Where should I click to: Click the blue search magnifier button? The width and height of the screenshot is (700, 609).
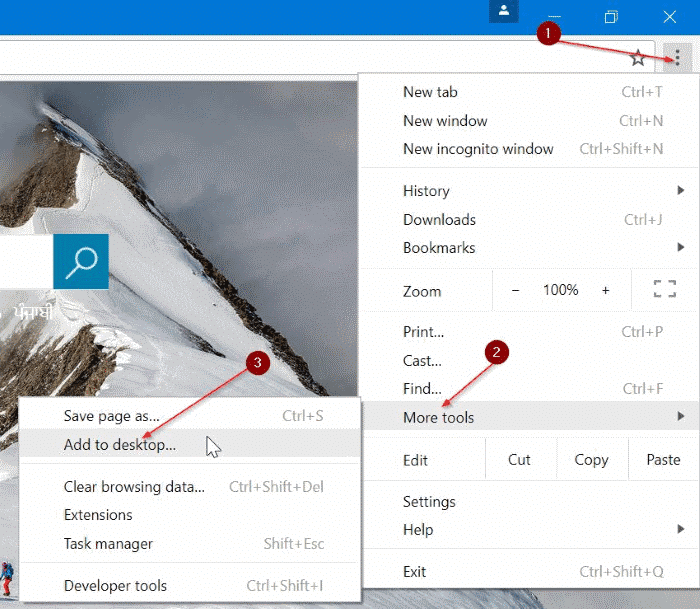(81, 262)
